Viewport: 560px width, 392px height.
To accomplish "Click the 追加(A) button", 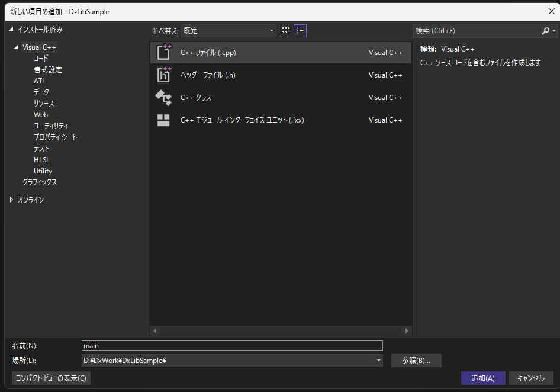I will [x=483, y=378].
